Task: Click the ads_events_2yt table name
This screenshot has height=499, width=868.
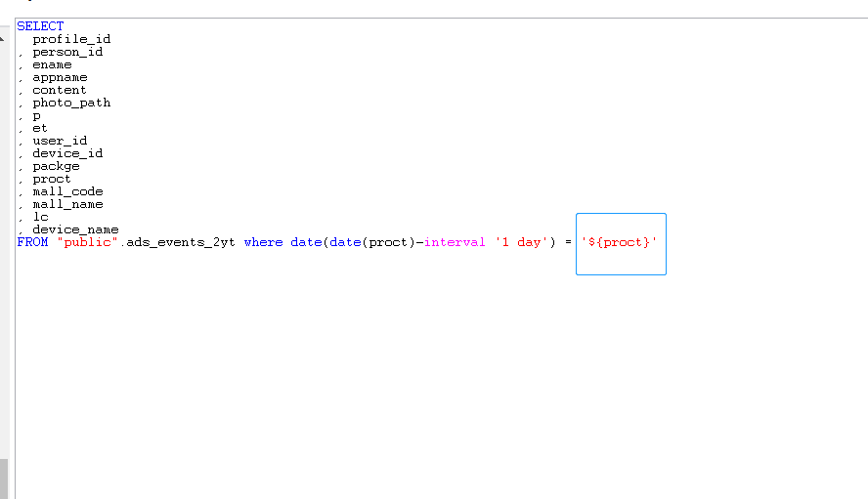Action: (x=181, y=242)
